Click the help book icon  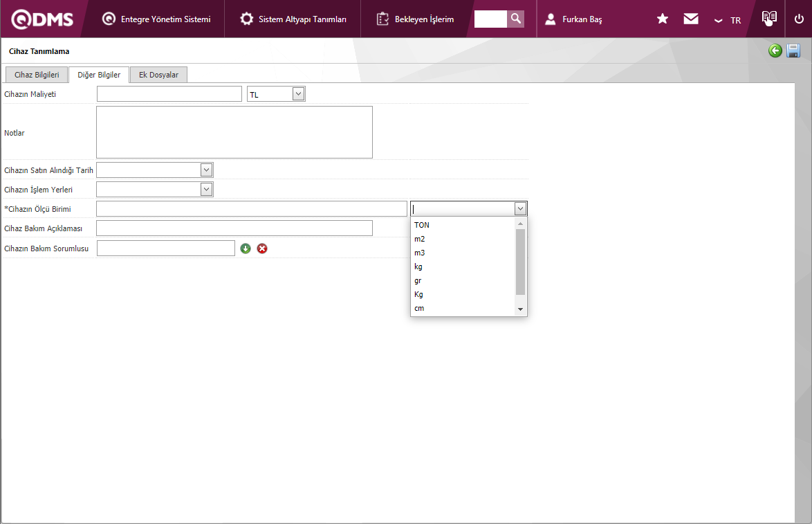tap(769, 19)
